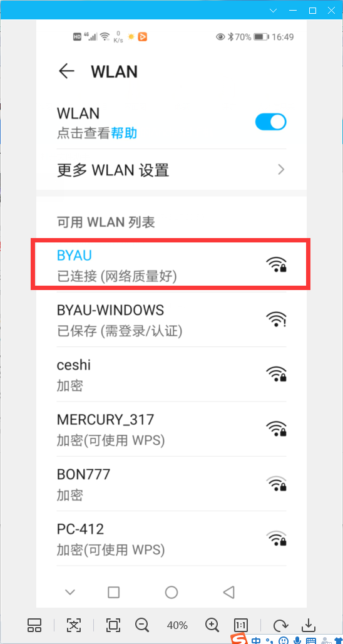Tap the Android home circle button
Image resolution: width=343 pixels, height=644 pixels.
(171, 592)
